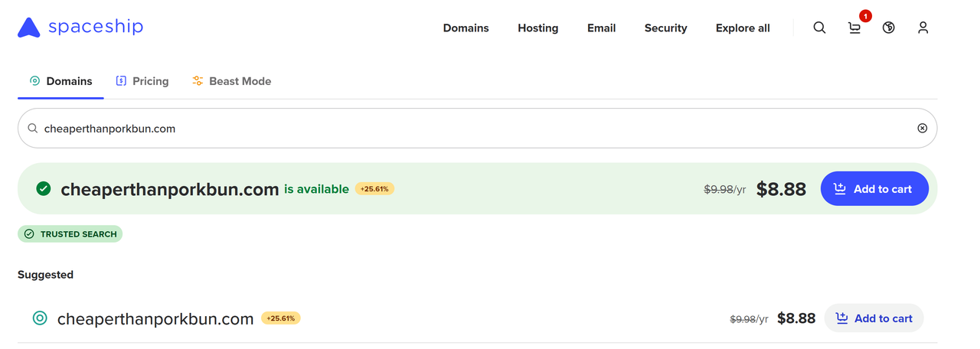The height and width of the screenshot is (349, 980).
Task: Click the large $8.88 price in banner
Action: click(x=781, y=189)
